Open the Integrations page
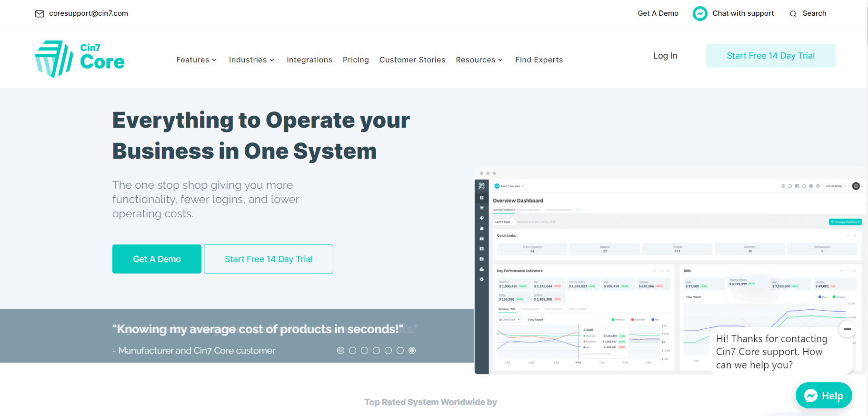 click(x=309, y=60)
